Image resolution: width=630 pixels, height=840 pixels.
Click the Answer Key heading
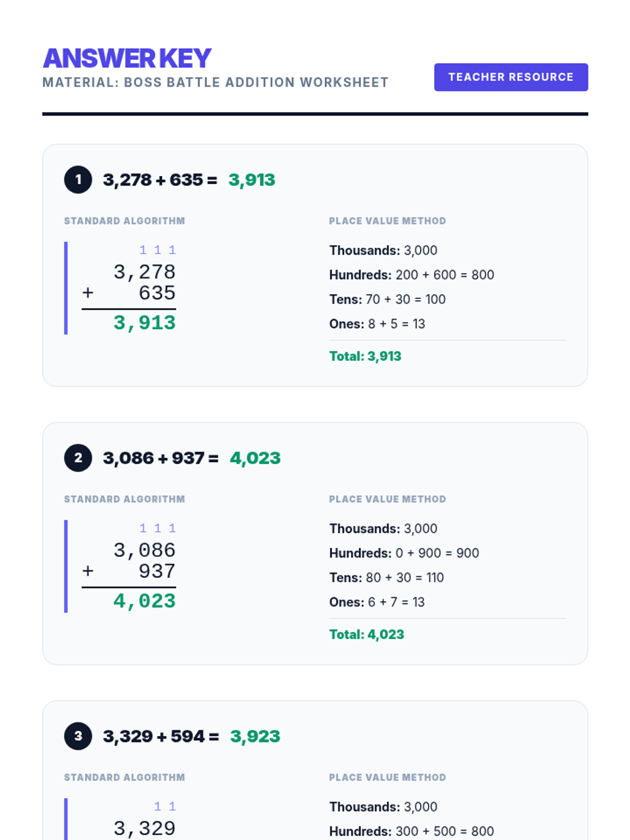click(127, 58)
